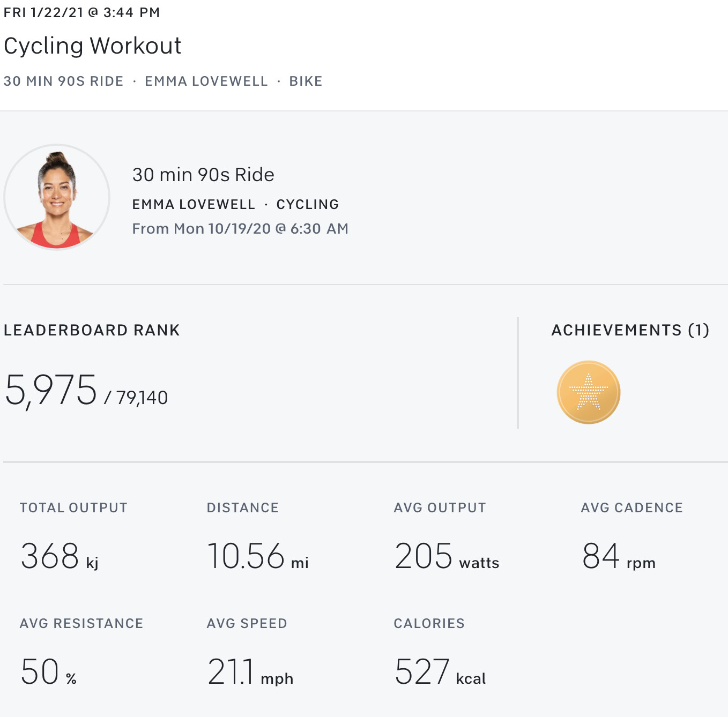Viewport: 728px width, 717px height.
Task: Click the Emma Lovewell instructor name beside photo
Action: point(194,205)
